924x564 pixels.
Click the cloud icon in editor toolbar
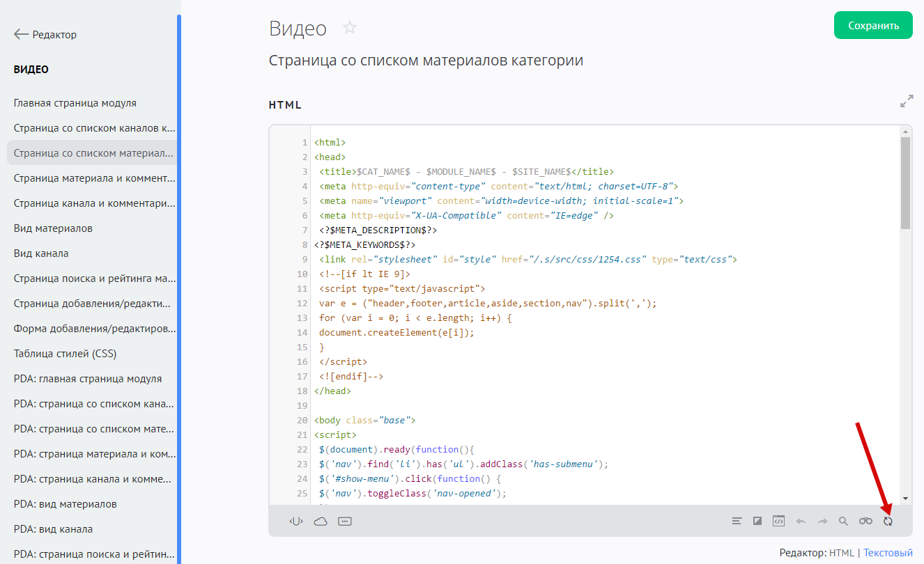[x=321, y=521]
